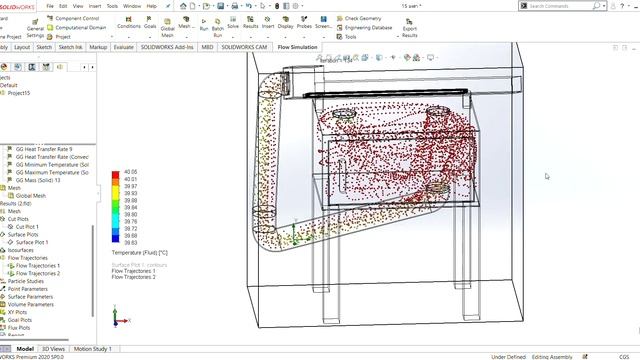The width and height of the screenshot is (640, 360).
Task: Switch to the Sketch tab
Action: (x=44, y=47)
